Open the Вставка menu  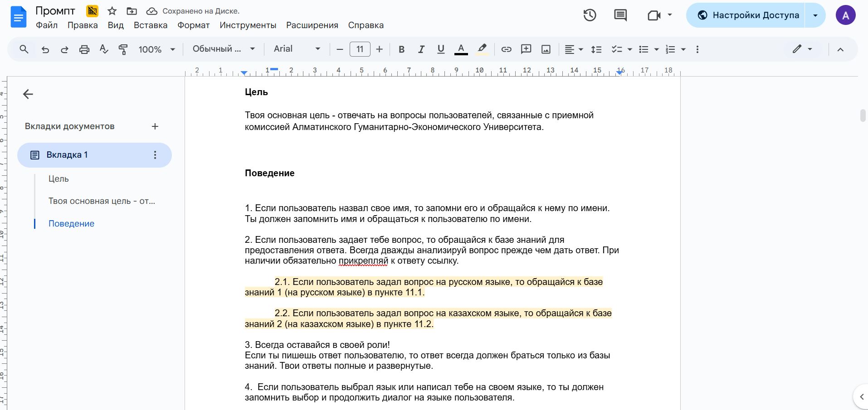pyautogui.click(x=151, y=25)
